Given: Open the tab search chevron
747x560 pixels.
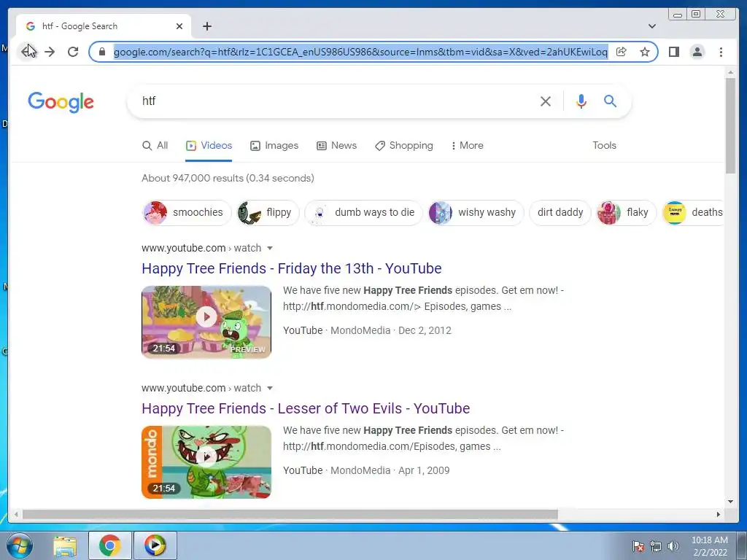Looking at the screenshot, I should (651, 26).
